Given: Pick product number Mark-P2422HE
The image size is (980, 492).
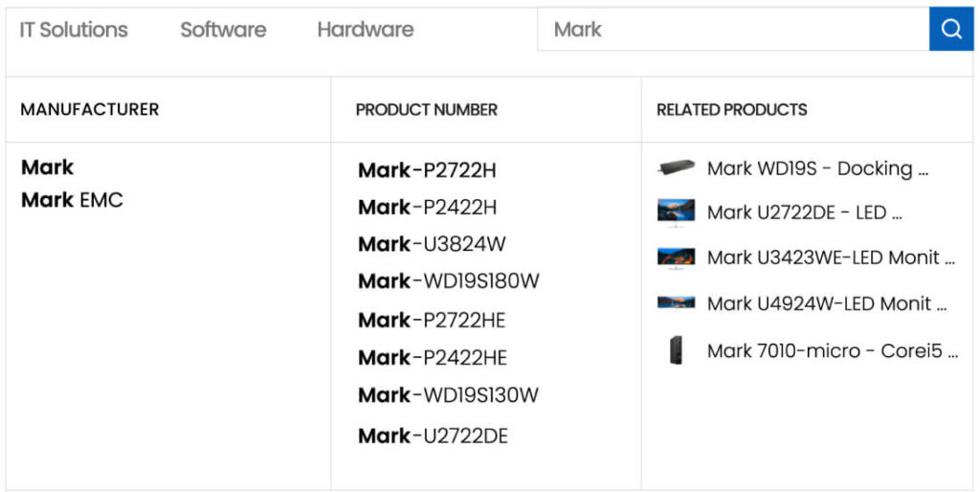Looking at the screenshot, I should coord(433,357).
